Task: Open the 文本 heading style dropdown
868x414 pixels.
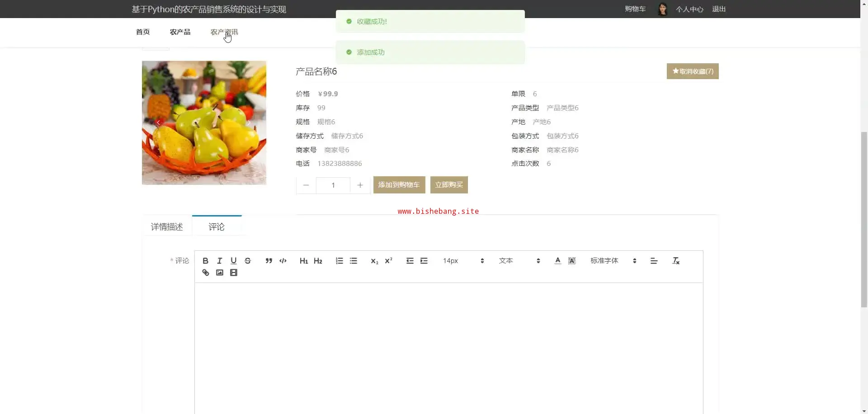Action: 519,261
